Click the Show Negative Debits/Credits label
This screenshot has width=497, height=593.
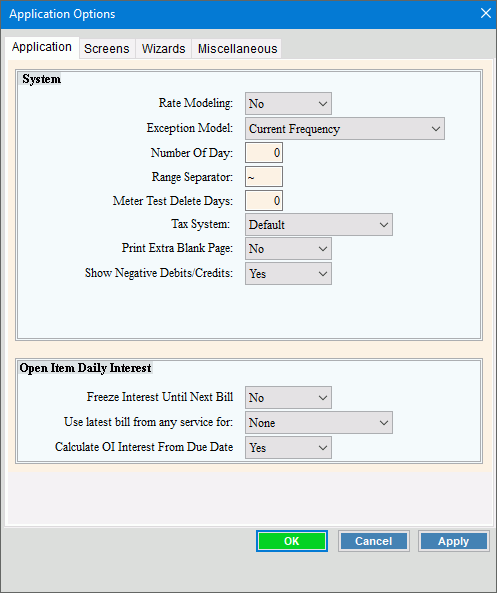[x=159, y=273]
